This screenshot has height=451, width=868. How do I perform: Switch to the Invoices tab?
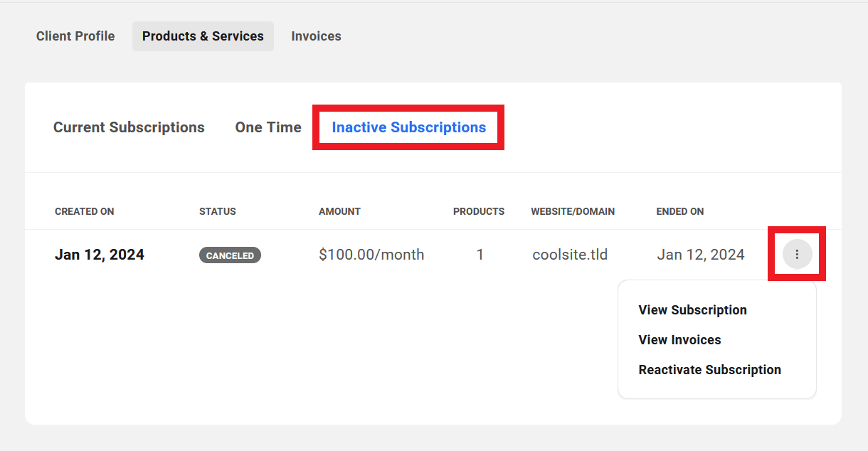[316, 36]
